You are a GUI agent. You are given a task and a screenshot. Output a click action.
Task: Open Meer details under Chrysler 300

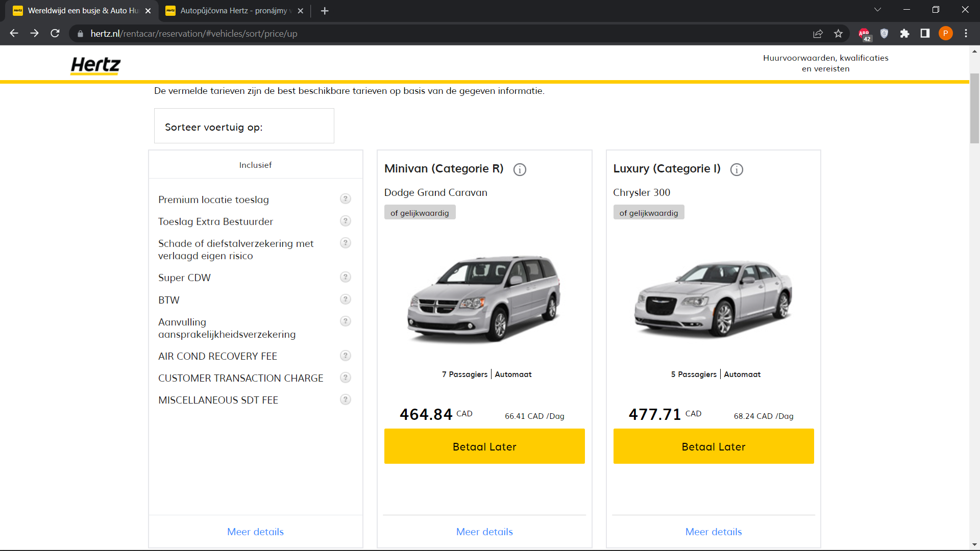(x=713, y=532)
